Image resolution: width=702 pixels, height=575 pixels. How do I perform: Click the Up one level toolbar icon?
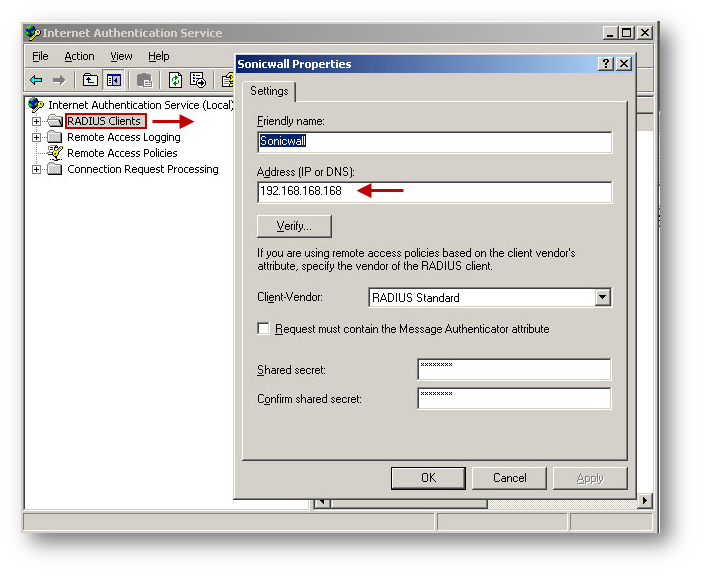[x=90, y=80]
